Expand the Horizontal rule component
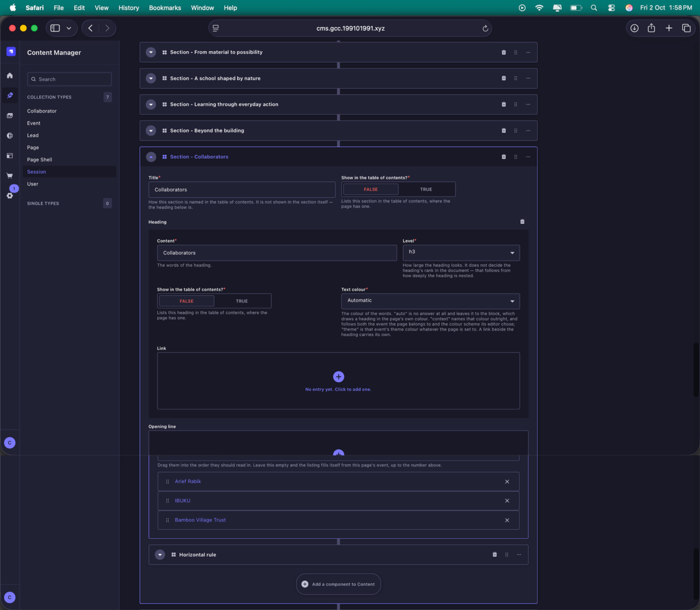The height and width of the screenshot is (610, 700). point(160,555)
